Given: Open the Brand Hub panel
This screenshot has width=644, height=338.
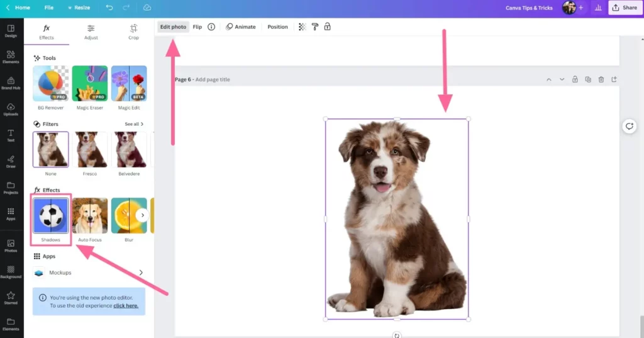Looking at the screenshot, I should point(11,83).
